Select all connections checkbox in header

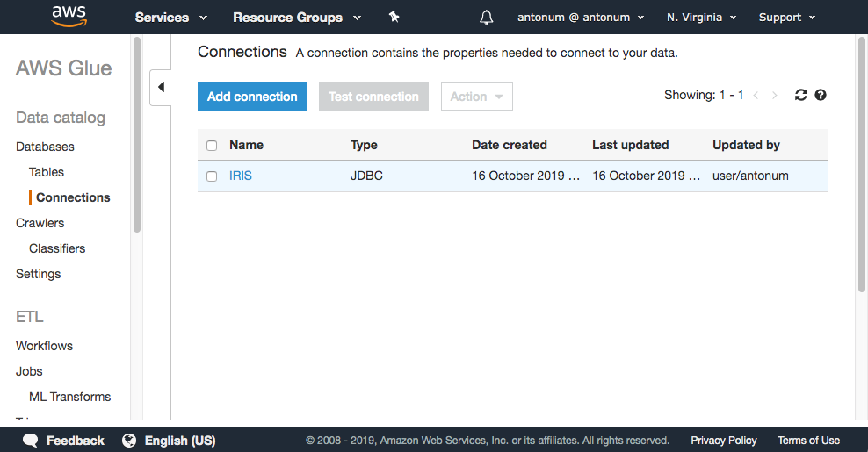212,146
